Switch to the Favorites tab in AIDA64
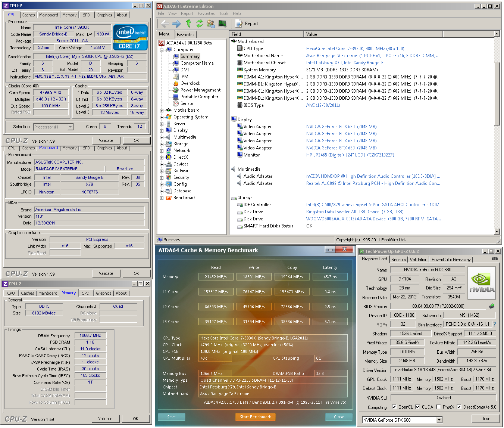This screenshot has width=504, height=428. 185,34
